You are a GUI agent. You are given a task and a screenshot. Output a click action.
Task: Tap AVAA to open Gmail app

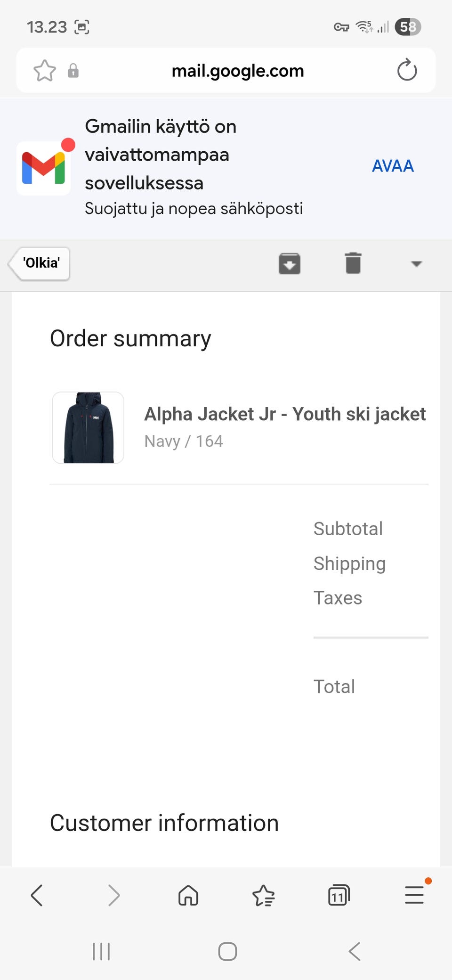pos(393,166)
